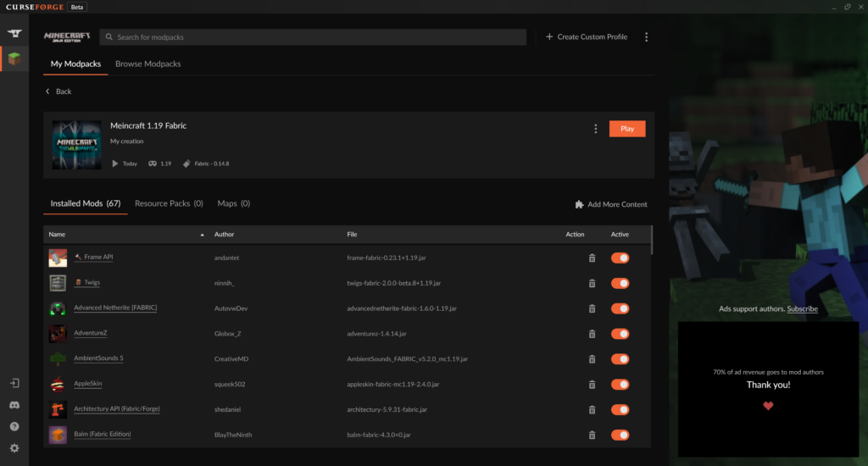Turn off AmbientSounds 5 mod

click(x=620, y=359)
